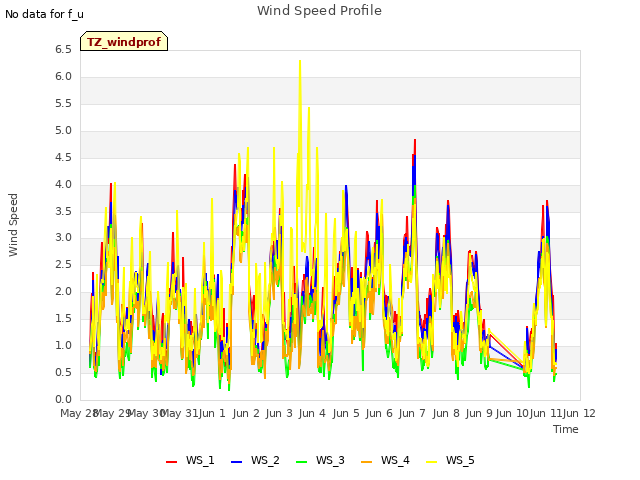Click the Jun 5 x-axis tick label
The image size is (640, 480).
click(x=346, y=413)
